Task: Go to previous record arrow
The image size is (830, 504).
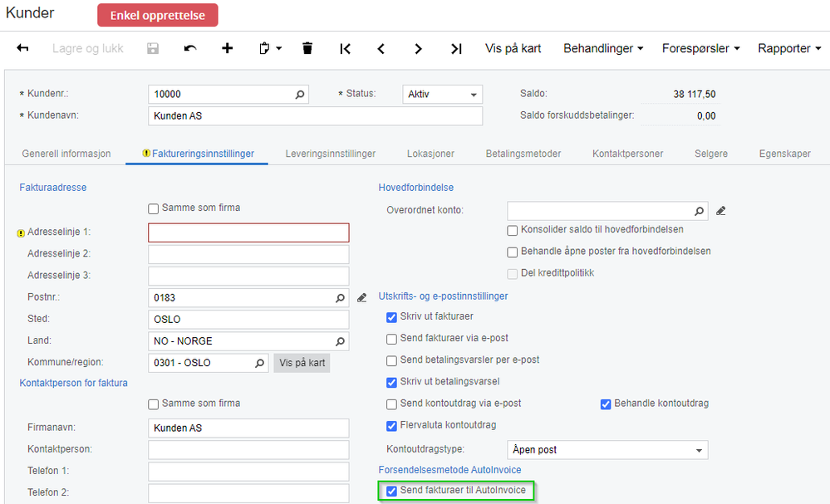Action: pos(381,49)
